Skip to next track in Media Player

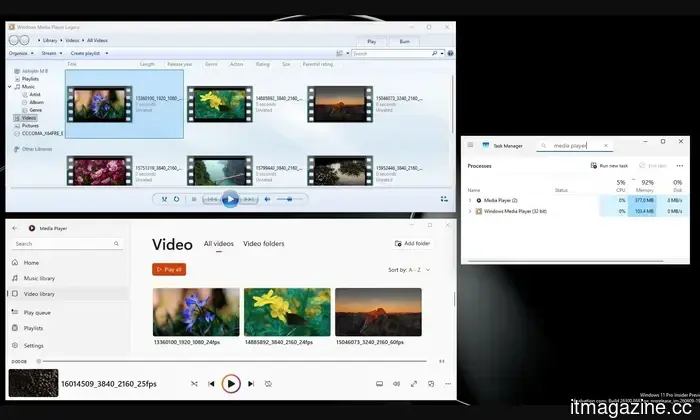[x=251, y=384]
